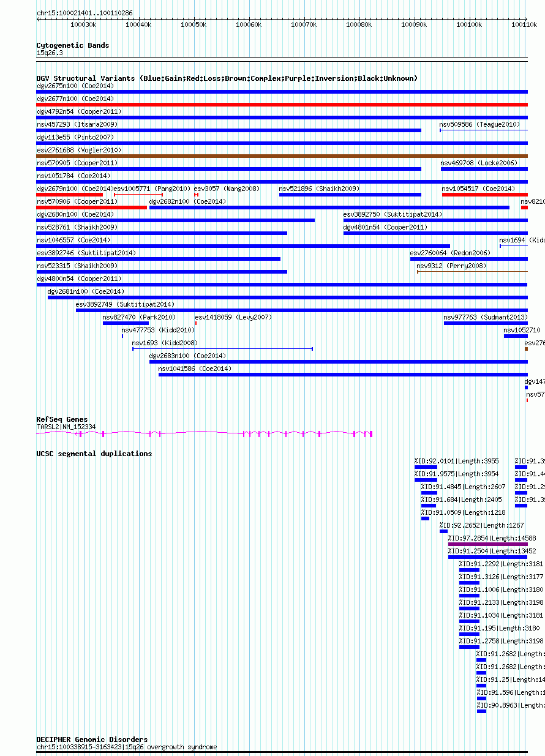Select the Cytogenetic Bands track title
This screenshot has height=756, width=545.
(x=73, y=45)
